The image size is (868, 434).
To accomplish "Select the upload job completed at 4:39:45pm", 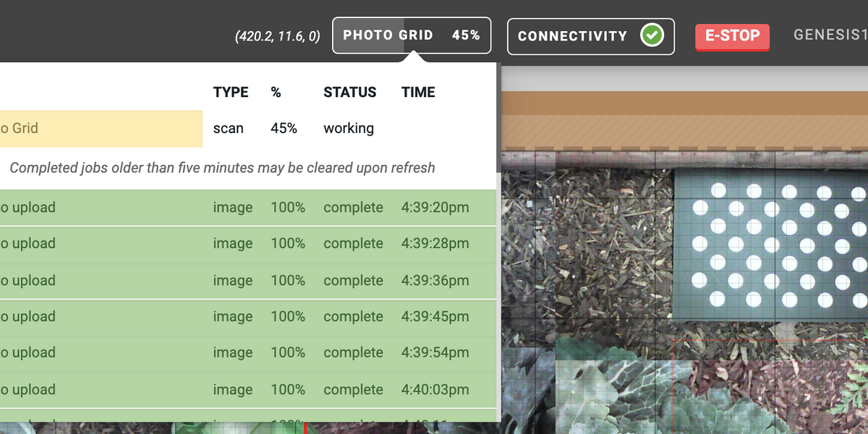I will click(247, 317).
